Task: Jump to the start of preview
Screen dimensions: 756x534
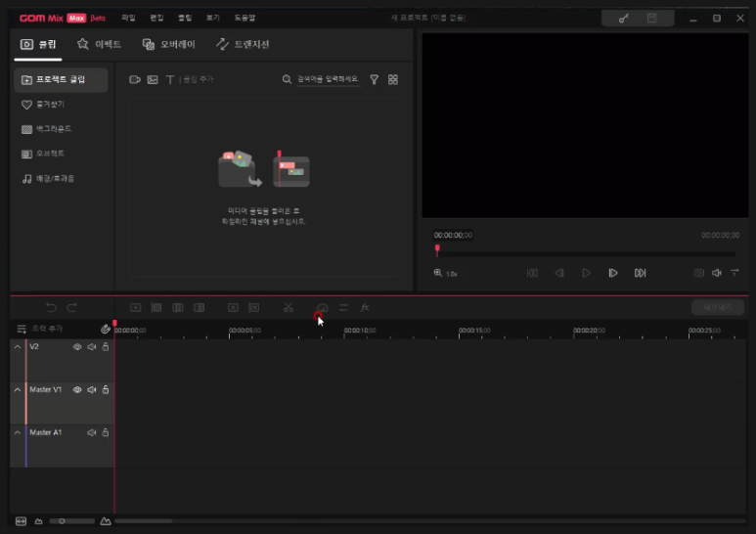Action: [x=532, y=273]
